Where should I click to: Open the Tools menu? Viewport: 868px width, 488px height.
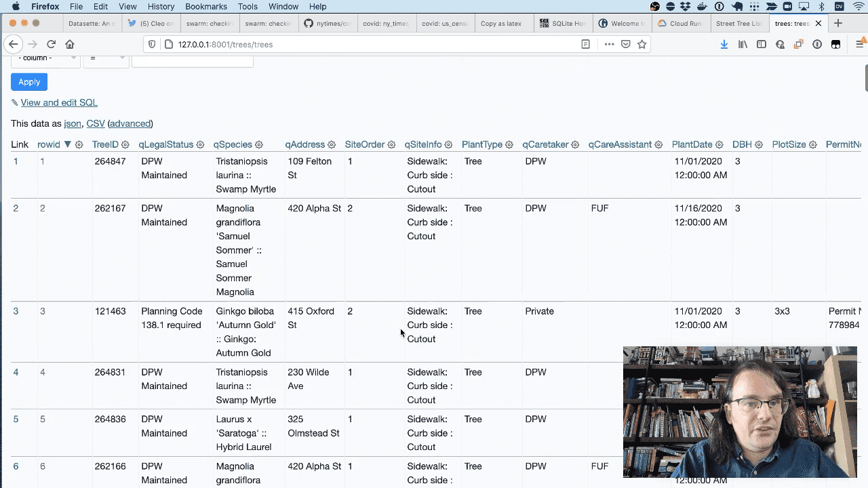tap(248, 6)
